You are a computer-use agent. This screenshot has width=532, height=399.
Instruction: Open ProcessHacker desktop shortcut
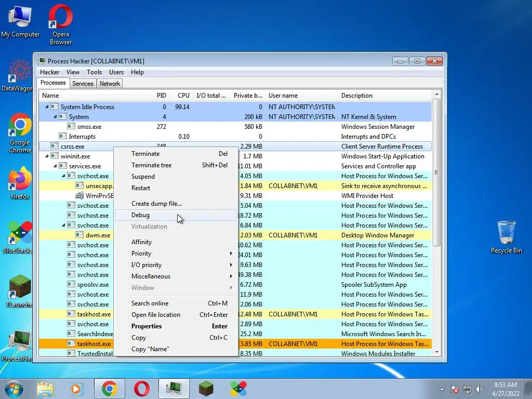coord(18,345)
